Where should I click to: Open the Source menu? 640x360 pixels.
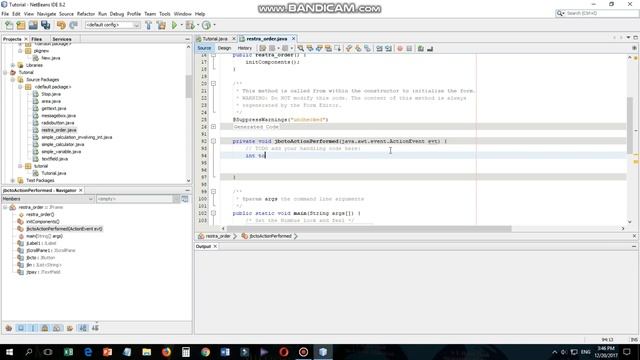(x=66, y=14)
